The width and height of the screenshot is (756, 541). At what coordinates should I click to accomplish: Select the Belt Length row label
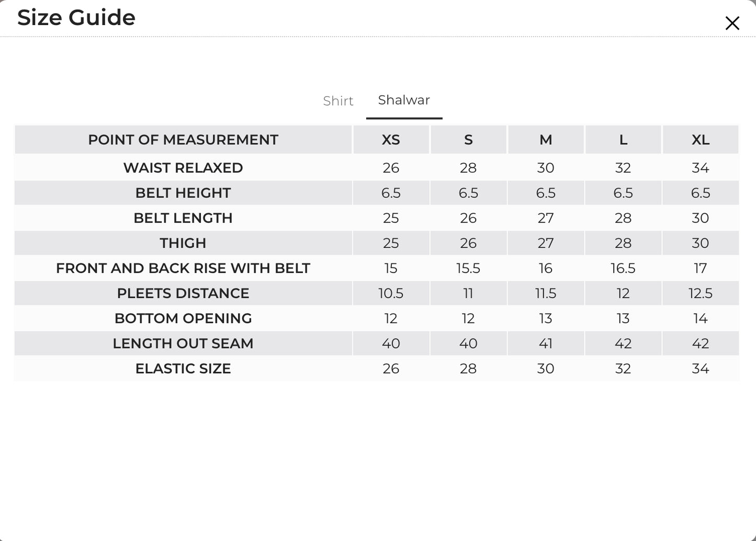pos(183,218)
